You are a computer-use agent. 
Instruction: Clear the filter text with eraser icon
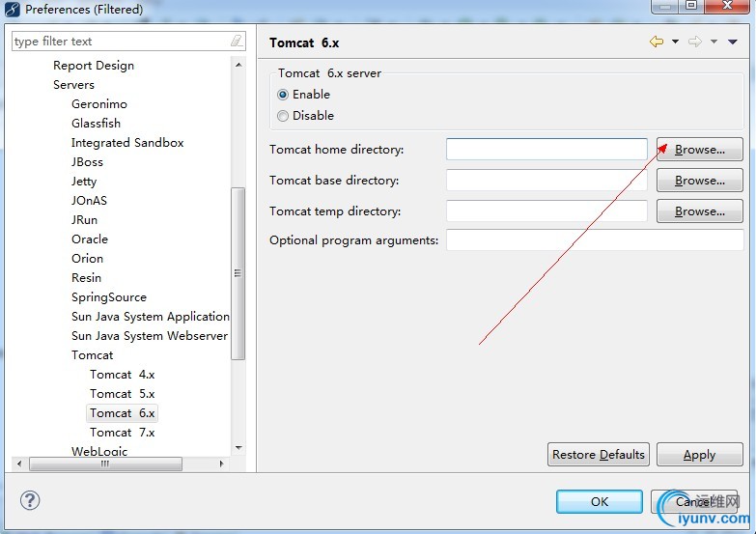click(237, 41)
